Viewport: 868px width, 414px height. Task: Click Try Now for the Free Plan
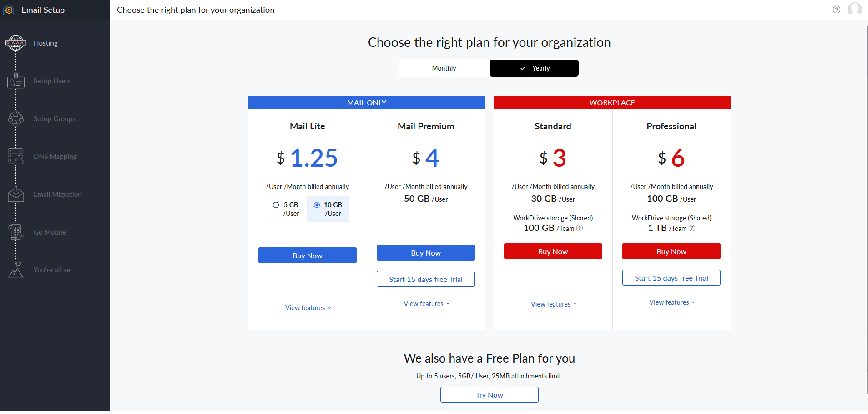click(489, 395)
